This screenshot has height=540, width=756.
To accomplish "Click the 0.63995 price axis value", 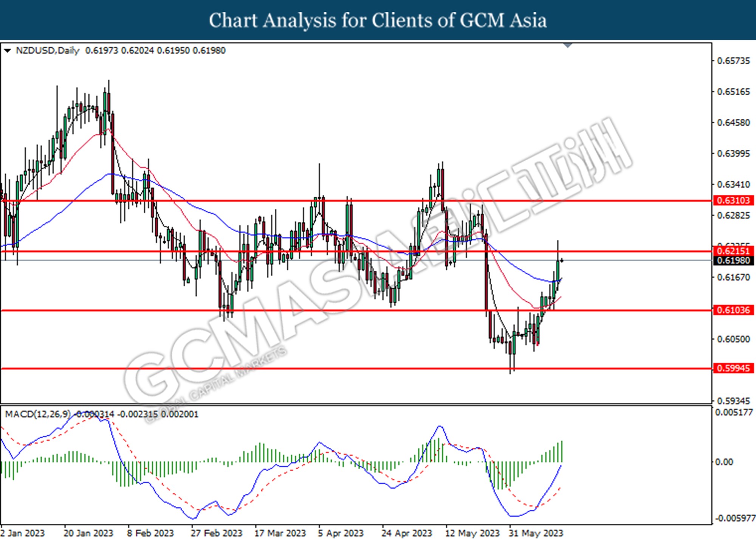I will 733,154.
